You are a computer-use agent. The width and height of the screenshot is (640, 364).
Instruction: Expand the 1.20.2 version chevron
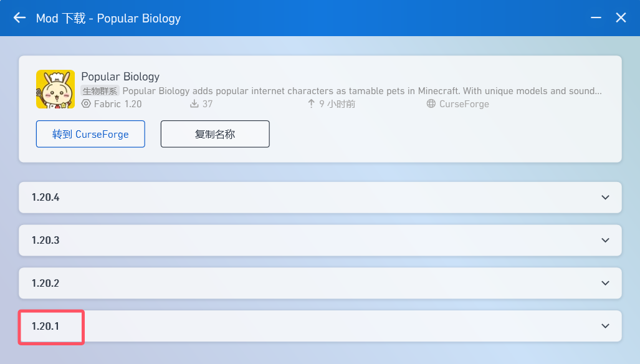coord(605,283)
